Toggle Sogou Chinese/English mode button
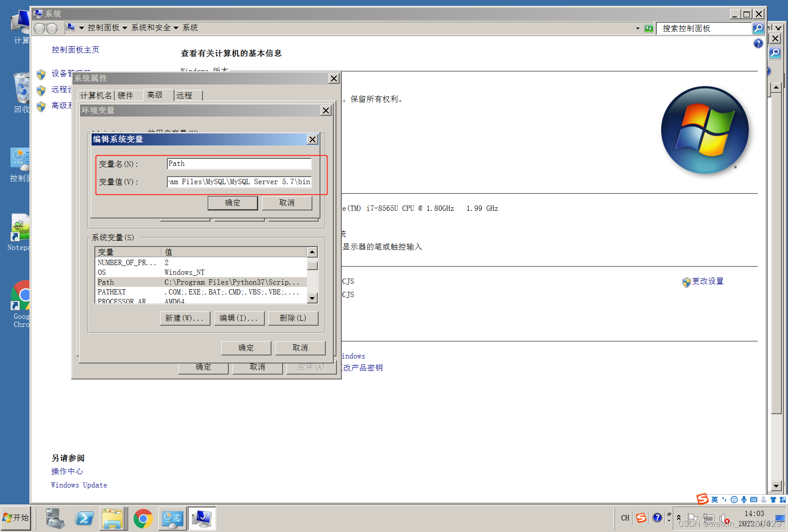The height and width of the screenshot is (532, 788). [715, 500]
